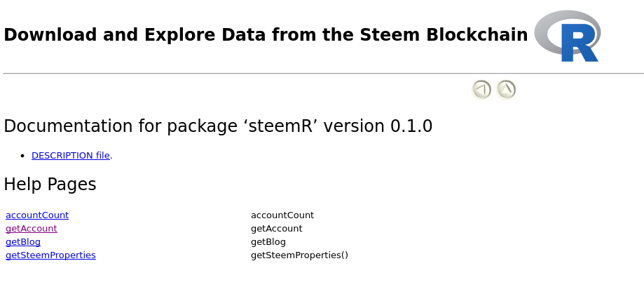Click the plain getAccount description text
The image size is (644, 294).
click(277, 229)
